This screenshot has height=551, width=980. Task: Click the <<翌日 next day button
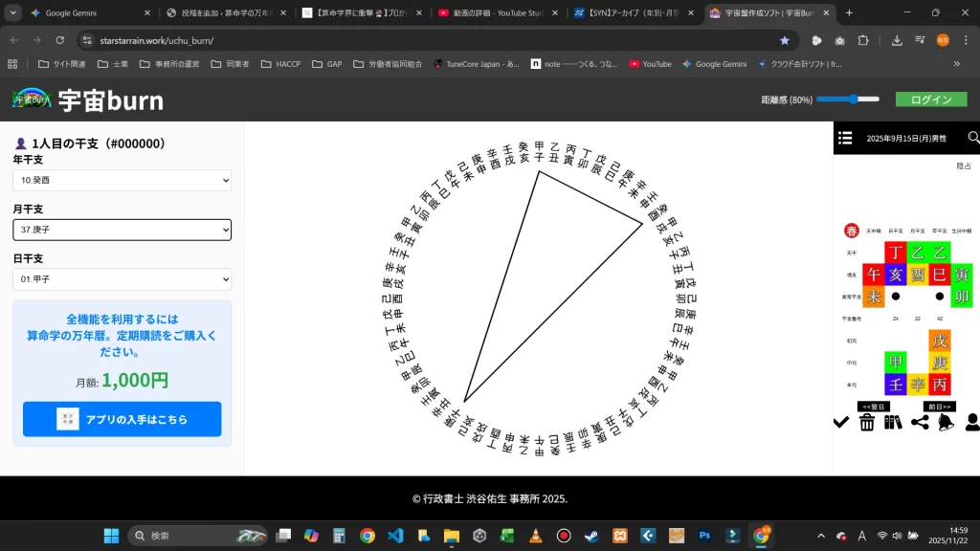click(x=873, y=407)
